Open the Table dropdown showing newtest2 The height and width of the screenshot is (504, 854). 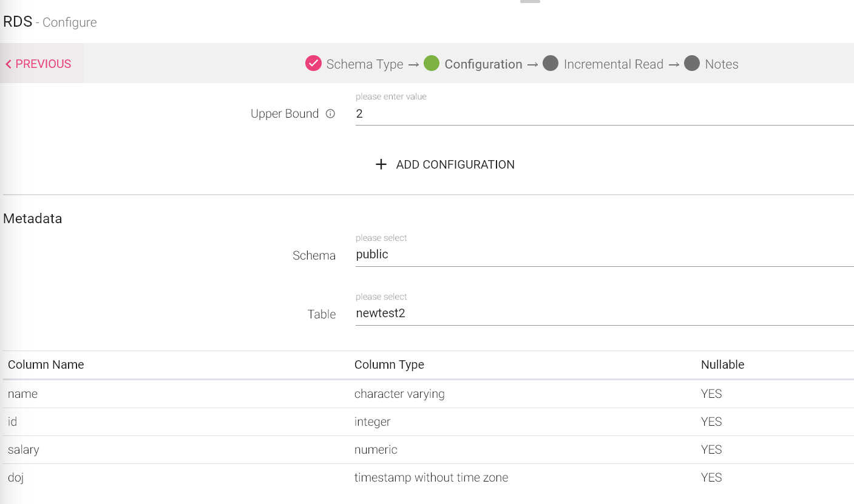[x=604, y=314]
